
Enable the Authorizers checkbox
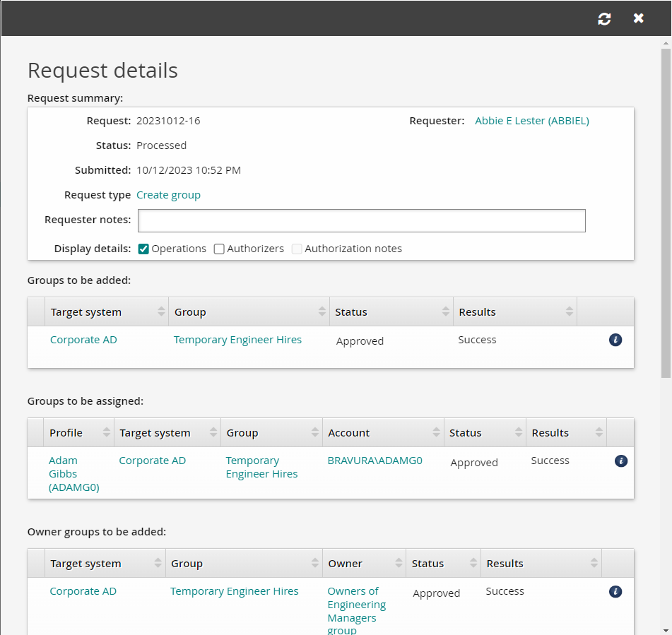pyautogui.click(x=219, y=249)
